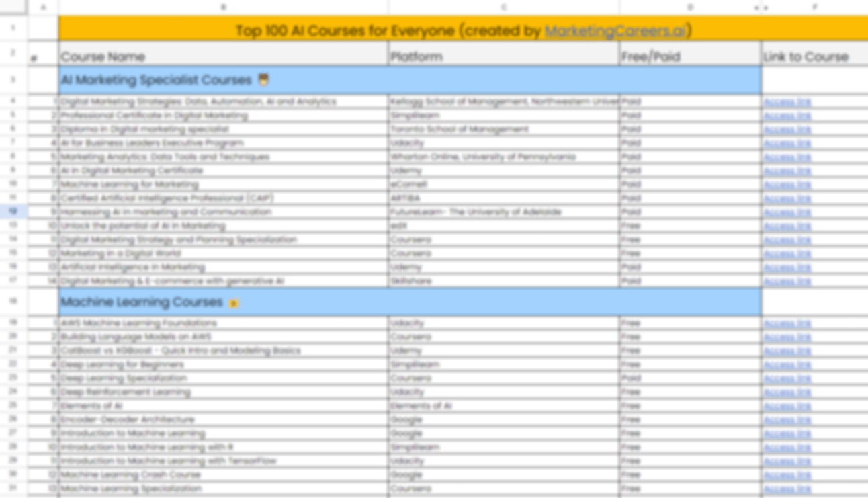Viewport: 868px width, 498px height.
Task: Open Access link for Deep Learning for Beginners
Action: [x=787, y=365]
